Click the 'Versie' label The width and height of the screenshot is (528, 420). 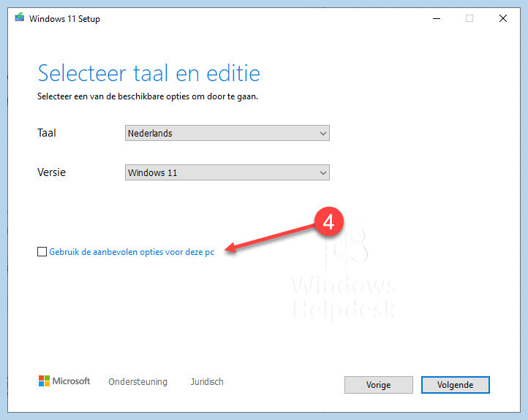coord(51,172)
